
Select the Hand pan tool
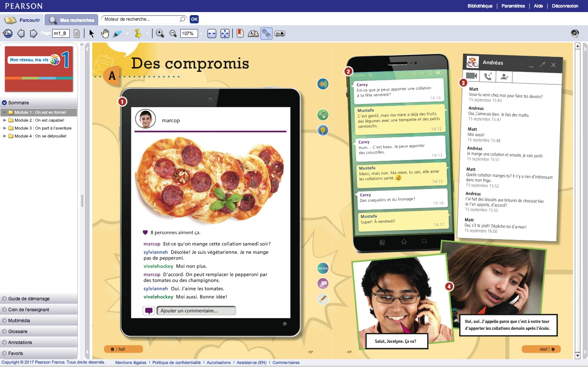pyautogui.click(x=105, y=33)
